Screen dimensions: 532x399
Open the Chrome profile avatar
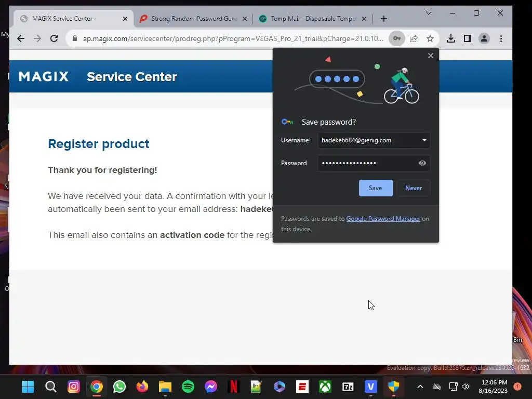click(484, 38)
